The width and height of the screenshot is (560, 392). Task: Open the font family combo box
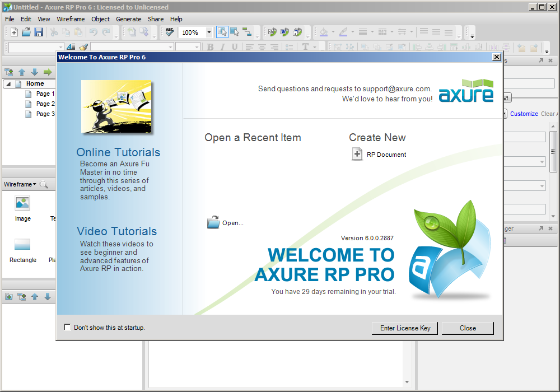pos(132,47)
